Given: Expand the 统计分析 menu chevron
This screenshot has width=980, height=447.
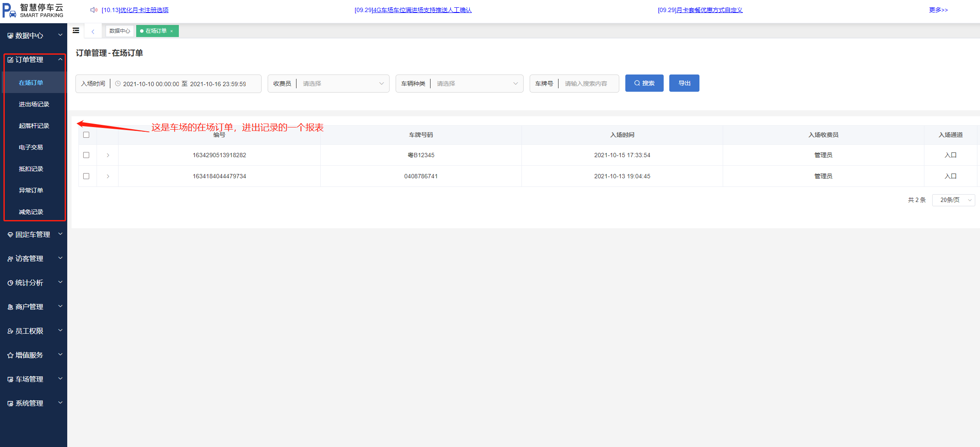Looking at the screenshot, I should coord(60,282).
